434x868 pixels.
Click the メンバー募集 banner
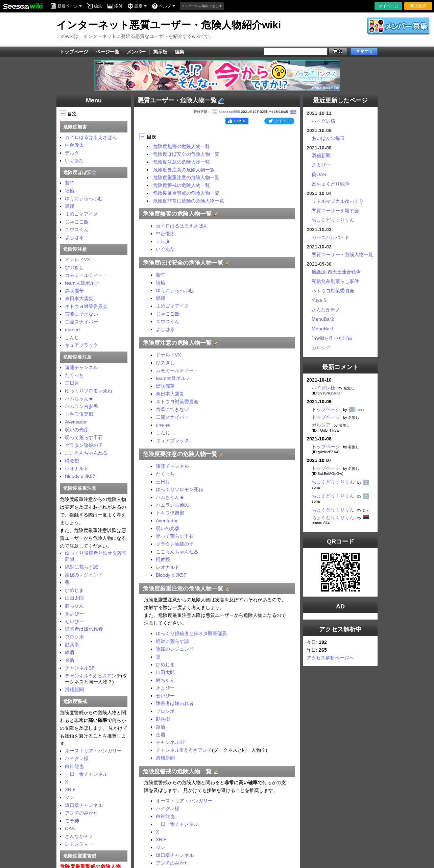pyautogui.click(x=399, y=26)
